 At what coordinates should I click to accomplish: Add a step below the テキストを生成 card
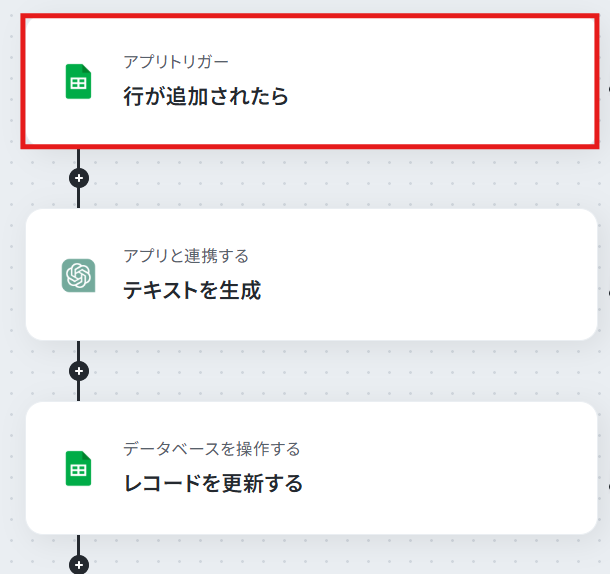79,371
